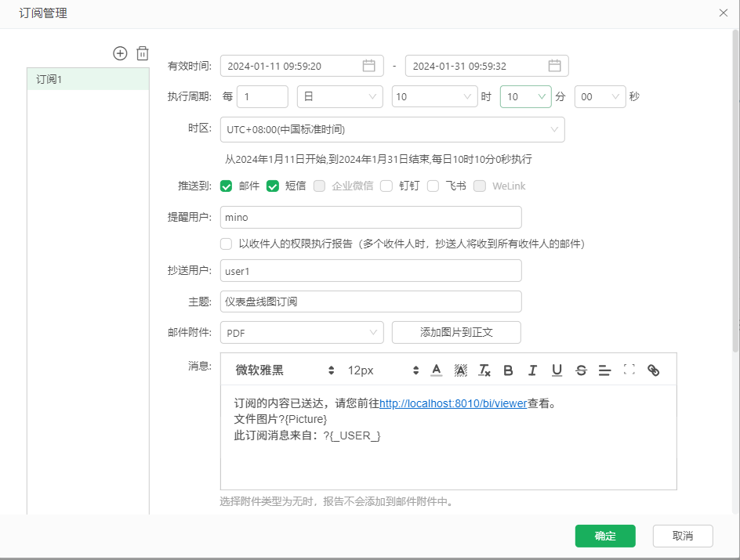Click the 添加图片到正文 button
The image size is (740, 560).
pos(456,332)
